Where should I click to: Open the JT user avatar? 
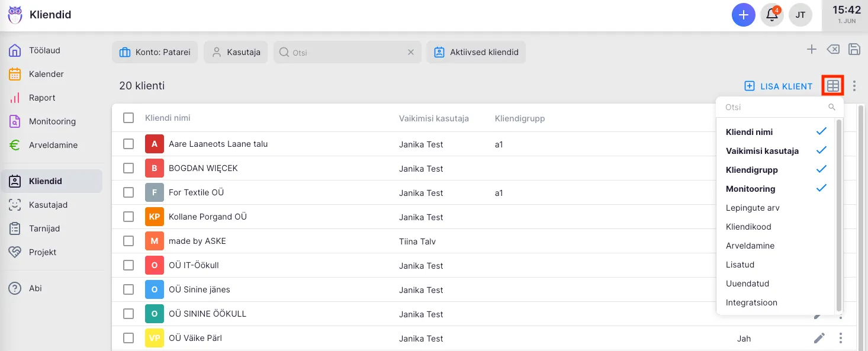point(801,15)
